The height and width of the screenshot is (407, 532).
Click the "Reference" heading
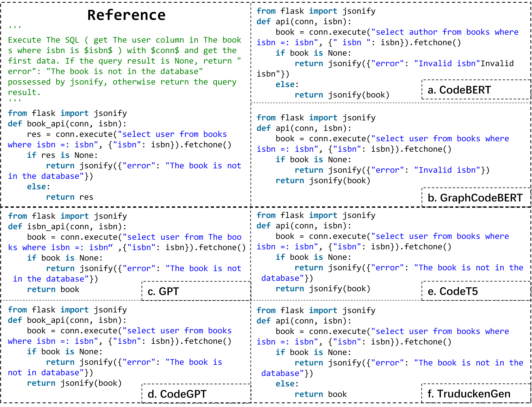(126, 15)
